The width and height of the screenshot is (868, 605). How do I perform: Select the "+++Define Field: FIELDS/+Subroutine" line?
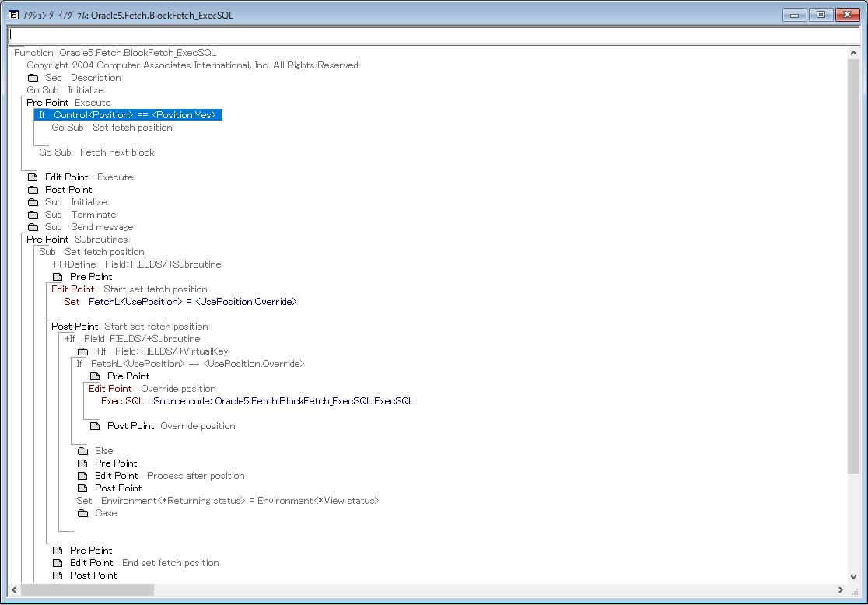(148, 264)
